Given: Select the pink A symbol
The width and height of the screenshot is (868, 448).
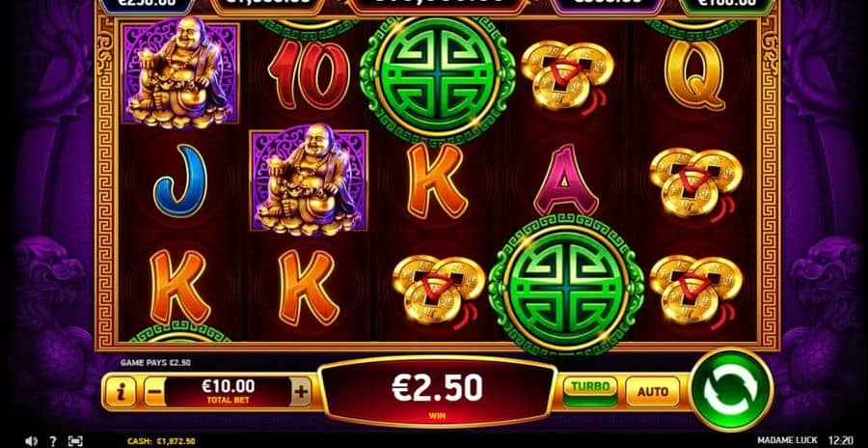Looking at the screenshot, I should click(566, 181).
